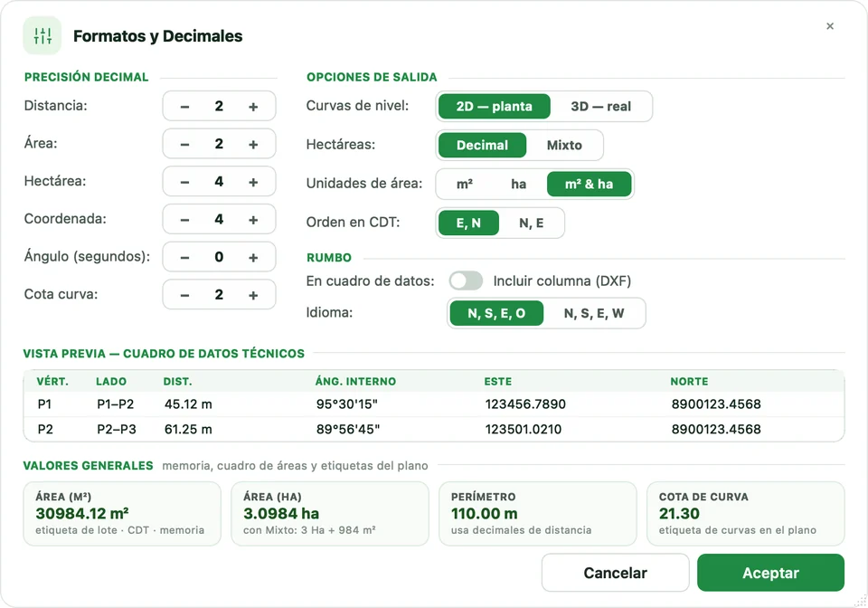
Task: Increase Ángulo (segundos) decimals
Action: (x=253, y=258)
